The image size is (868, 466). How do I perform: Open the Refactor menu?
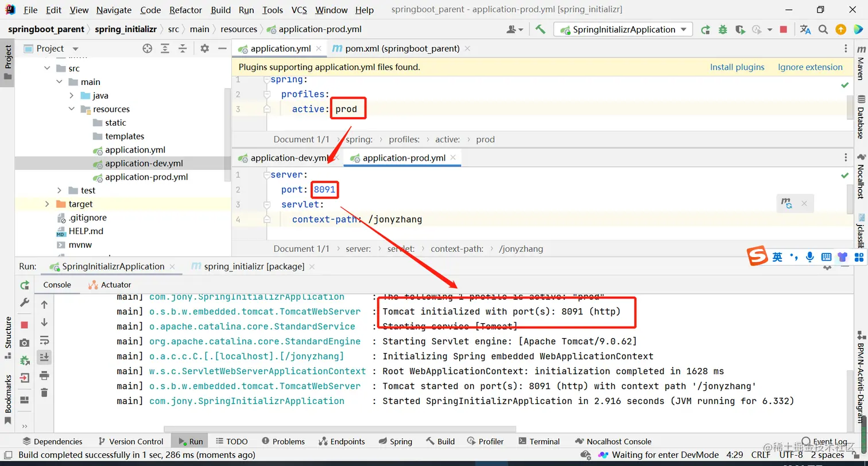186,10
